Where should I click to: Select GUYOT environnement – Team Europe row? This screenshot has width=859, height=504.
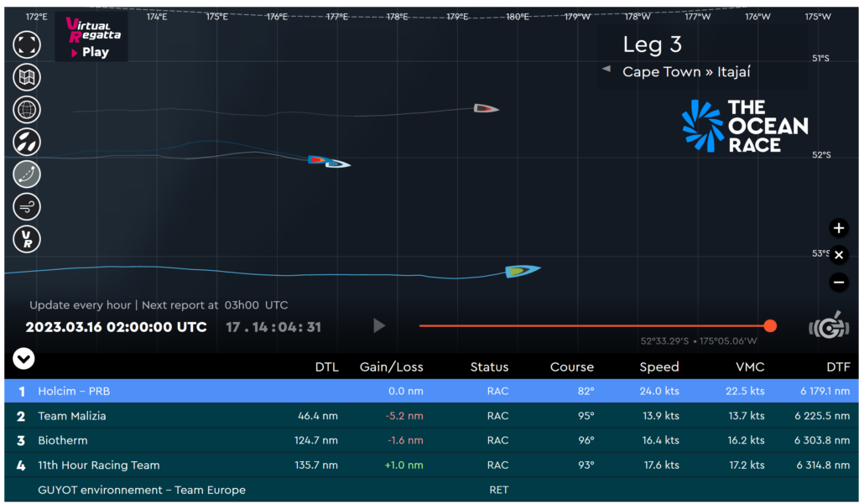(x=431, y=490)
